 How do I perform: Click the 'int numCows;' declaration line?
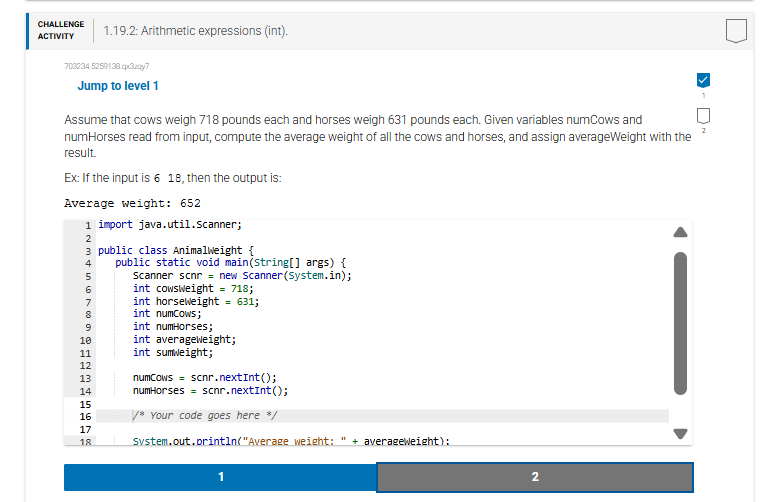[167, 314]
